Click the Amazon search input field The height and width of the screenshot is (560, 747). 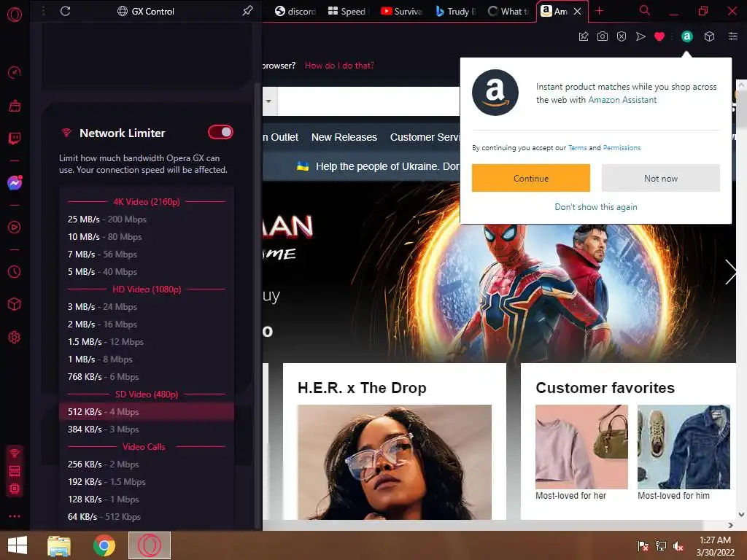point(368,101)
